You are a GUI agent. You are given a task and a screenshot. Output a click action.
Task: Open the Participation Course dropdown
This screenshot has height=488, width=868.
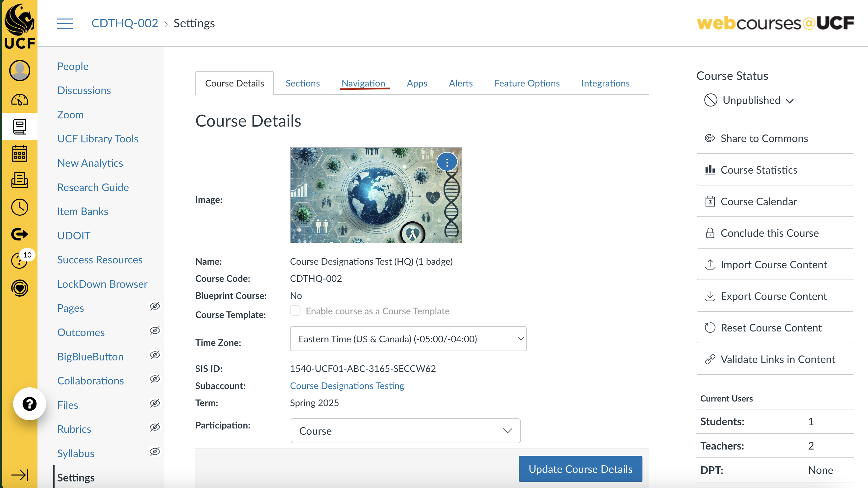click(405, 431)
